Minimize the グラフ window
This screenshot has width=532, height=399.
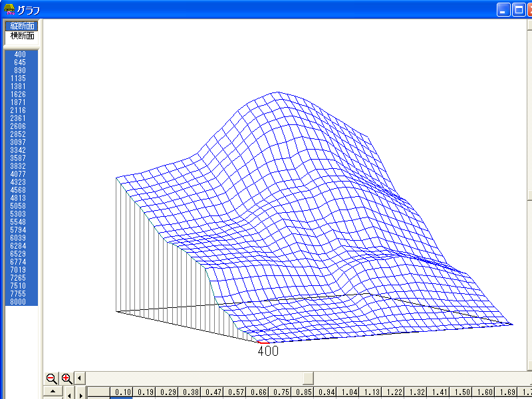503,9
